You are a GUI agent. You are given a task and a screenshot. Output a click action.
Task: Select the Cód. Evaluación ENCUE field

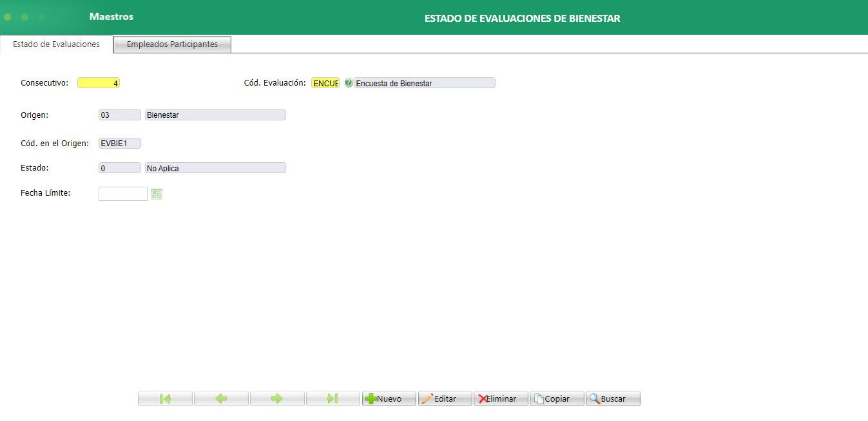click(325, 82)
